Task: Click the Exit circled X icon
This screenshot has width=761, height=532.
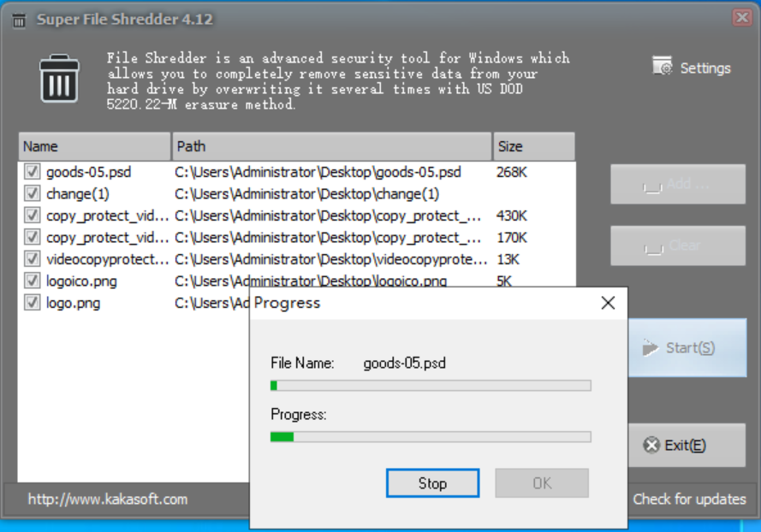Action: pyautogui.click(x=651, y=446)
